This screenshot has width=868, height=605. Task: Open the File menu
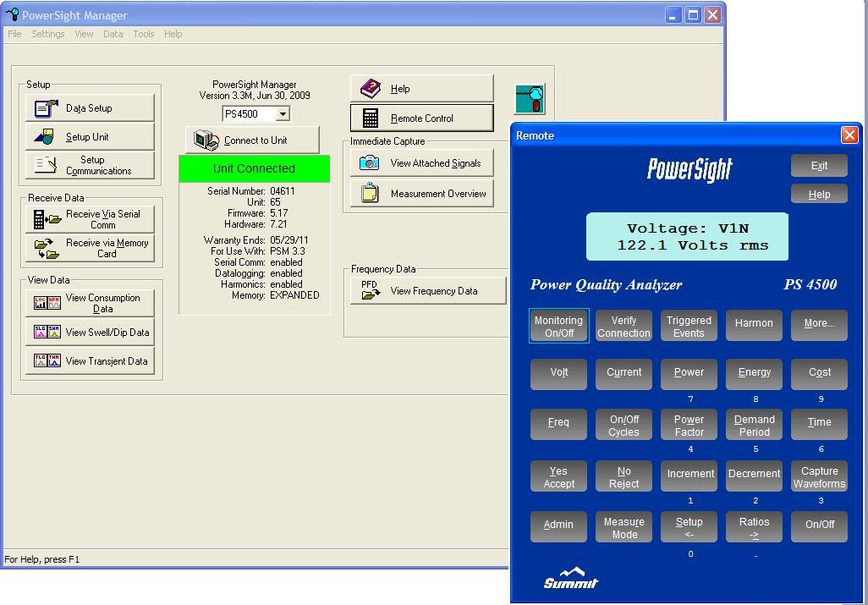(x=15, y=34)
